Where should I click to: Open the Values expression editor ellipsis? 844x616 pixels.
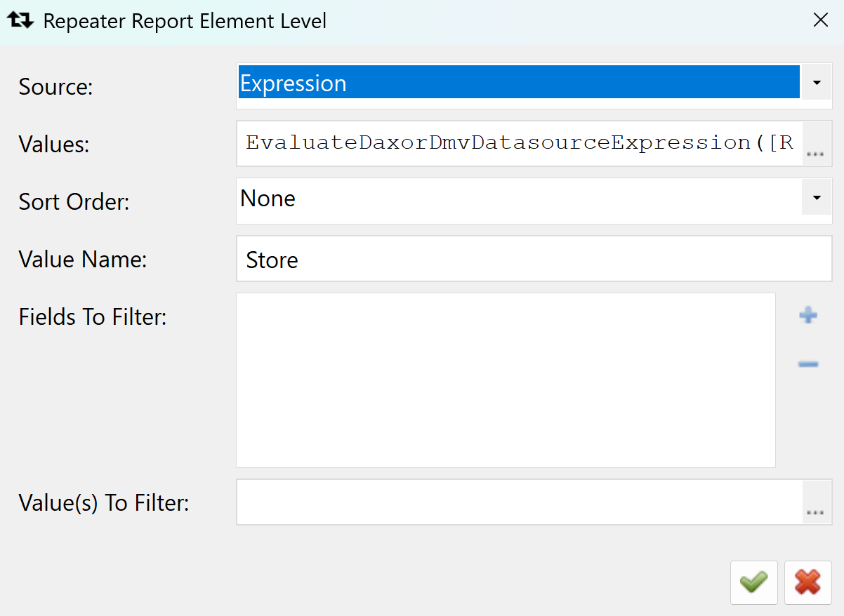[815, 145]
